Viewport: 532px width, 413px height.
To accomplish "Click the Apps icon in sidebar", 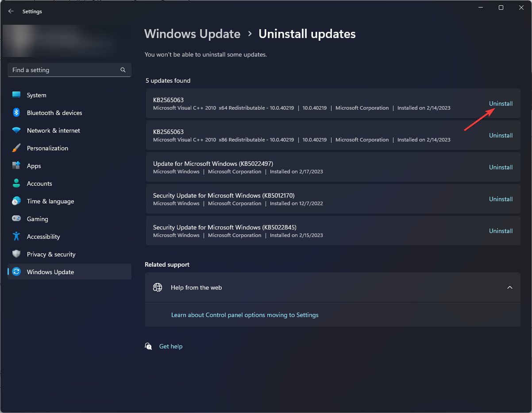I will (16, 166).
